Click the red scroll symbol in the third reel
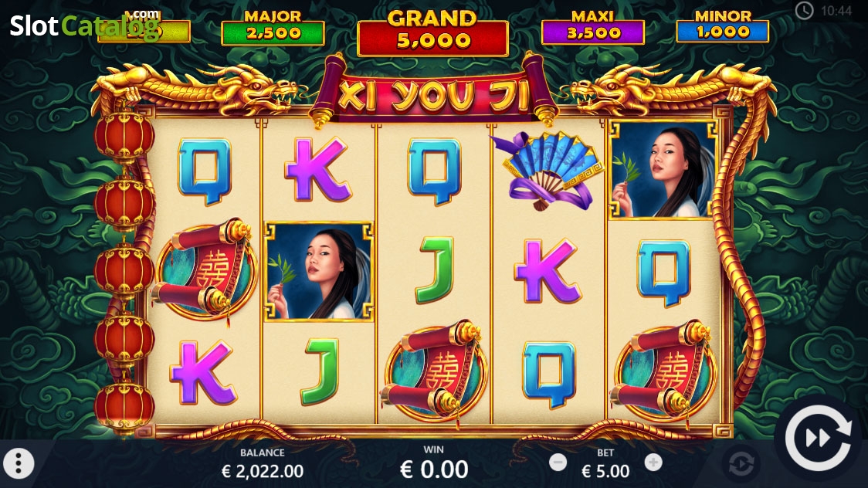Image resolution: width=868 pixels, height=488 pixels. pos(433,372)
